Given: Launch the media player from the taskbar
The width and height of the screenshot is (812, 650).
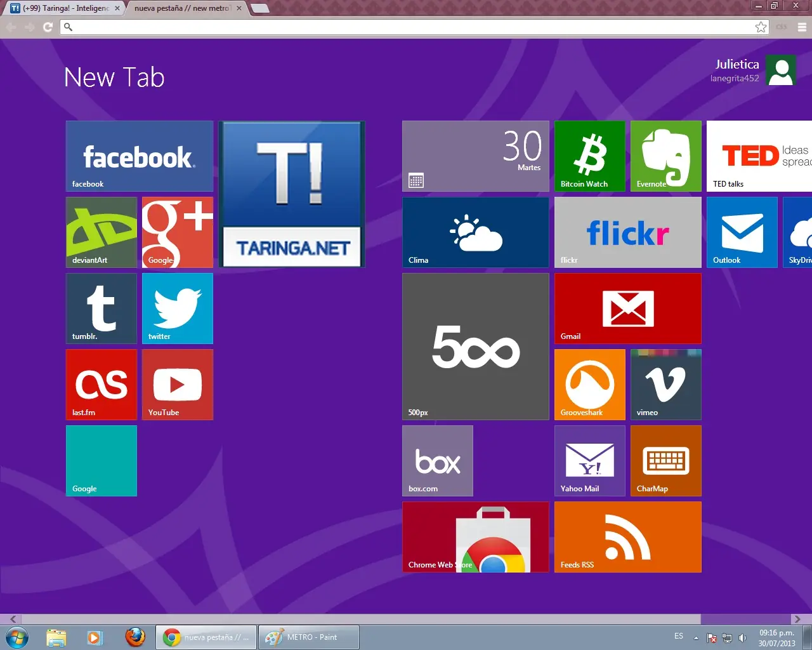Looking at the screenshot, I should click(x=95, y=637).
